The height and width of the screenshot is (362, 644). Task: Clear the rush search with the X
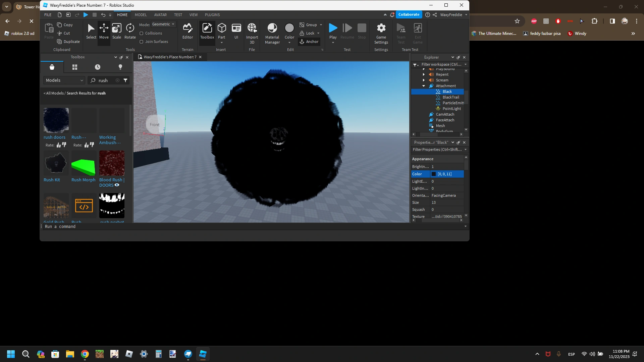tap(118, 80)
